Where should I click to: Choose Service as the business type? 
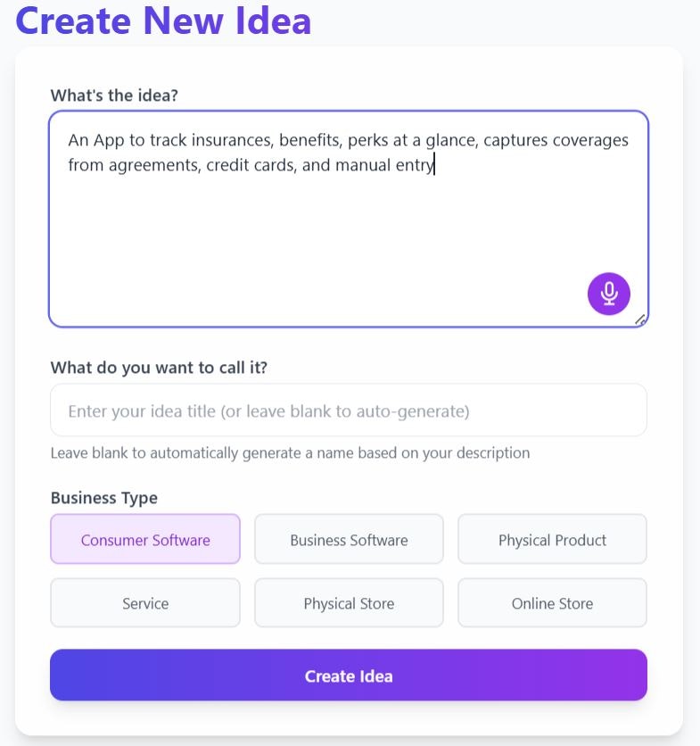pos(145,603)
